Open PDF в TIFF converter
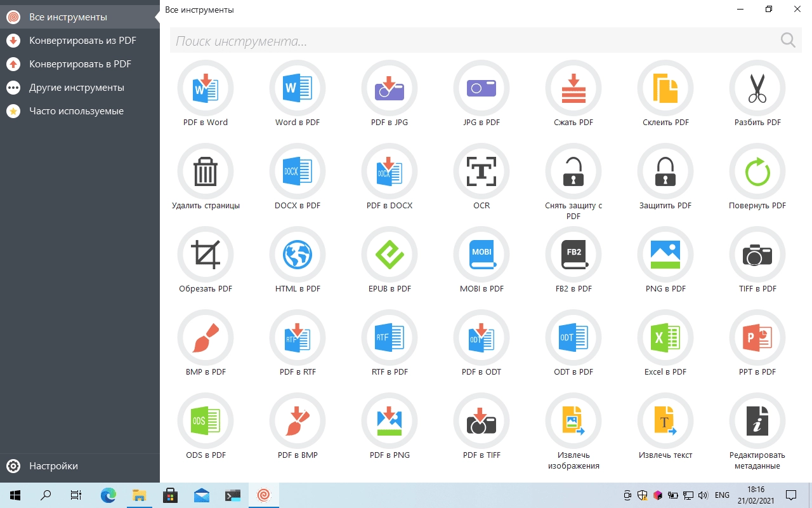This screenshot has height=508, width=812. (x=481, y=421)
